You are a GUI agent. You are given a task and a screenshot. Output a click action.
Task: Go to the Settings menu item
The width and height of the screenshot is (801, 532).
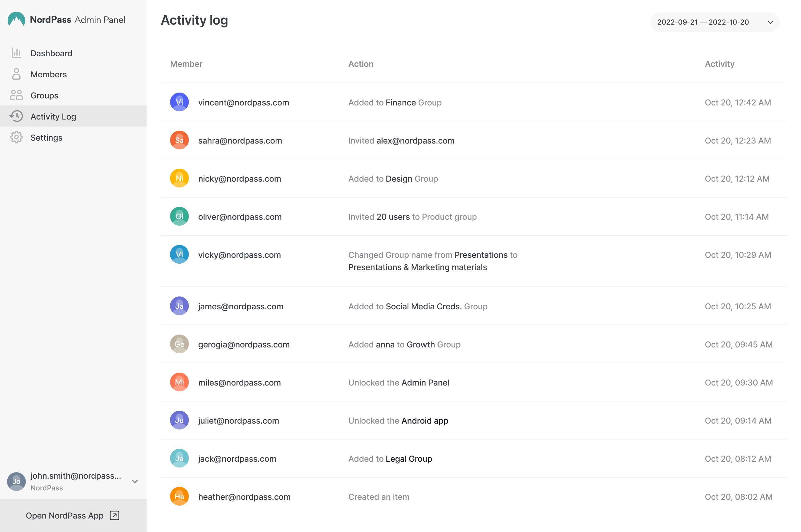coord(47,138)
